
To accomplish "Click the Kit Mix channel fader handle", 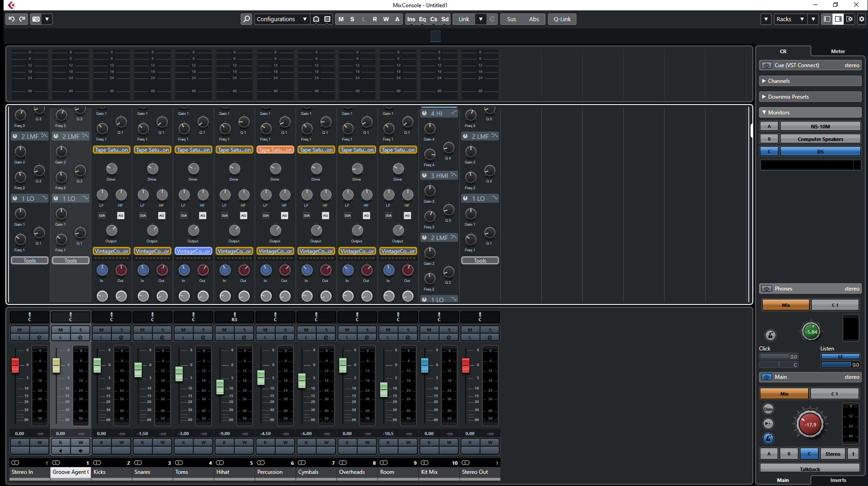I will 424,365.
